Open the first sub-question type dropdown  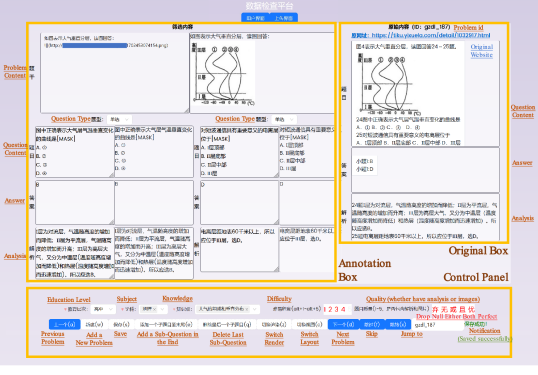click(119, 119)
